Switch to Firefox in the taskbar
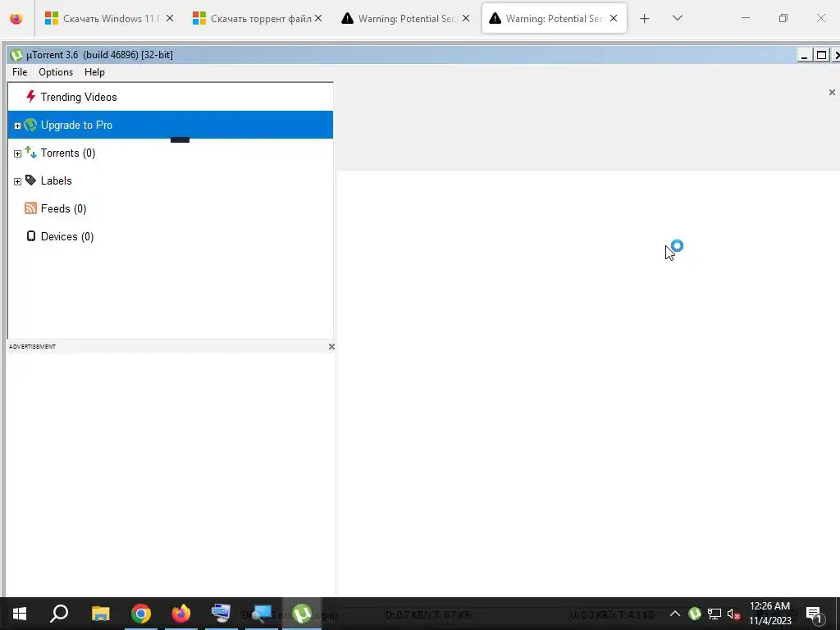The width and height of the screenshot is (840, 630). pyautogui.click(x=181, y=614)
